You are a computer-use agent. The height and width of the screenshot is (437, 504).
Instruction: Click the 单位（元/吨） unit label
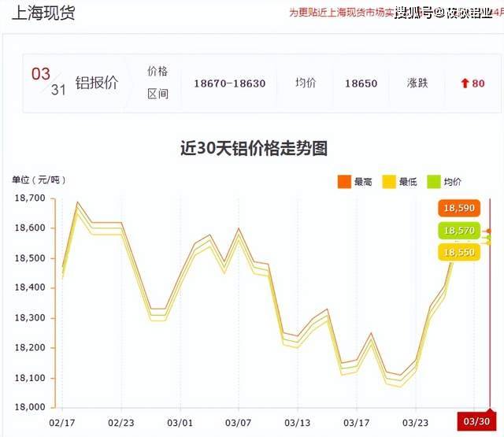click(x=39, y=180)
